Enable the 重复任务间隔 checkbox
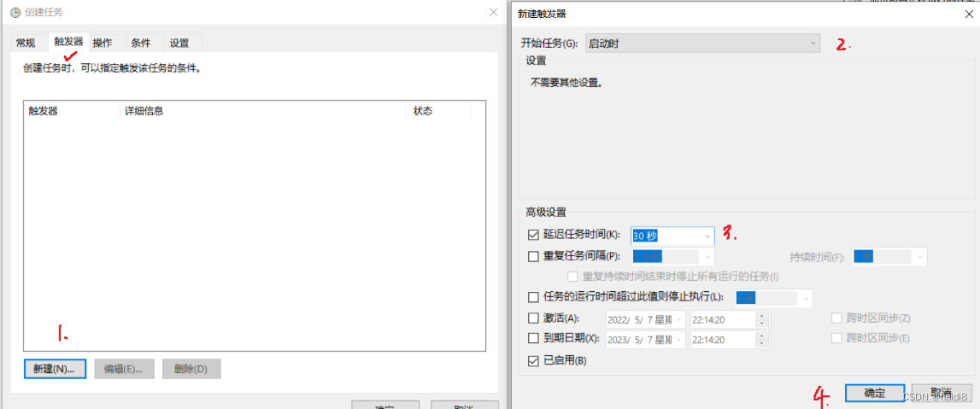 point(533,256)
